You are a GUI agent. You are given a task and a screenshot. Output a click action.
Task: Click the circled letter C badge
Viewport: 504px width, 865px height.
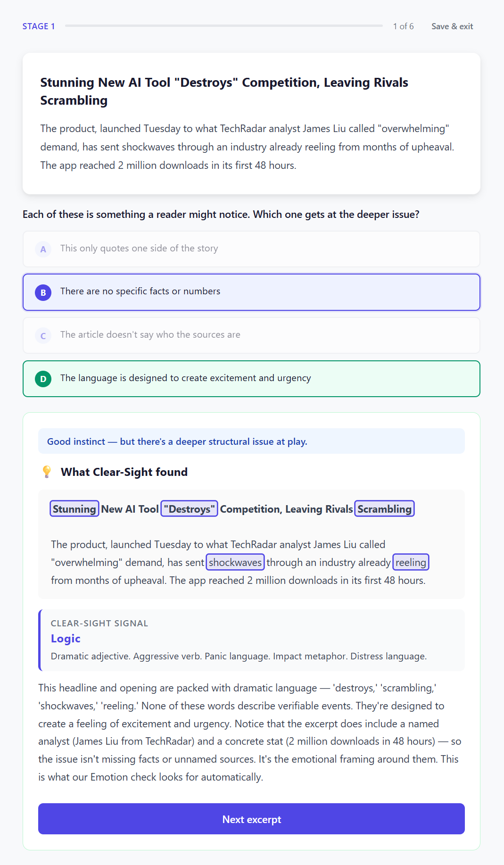tap(43, 336)
